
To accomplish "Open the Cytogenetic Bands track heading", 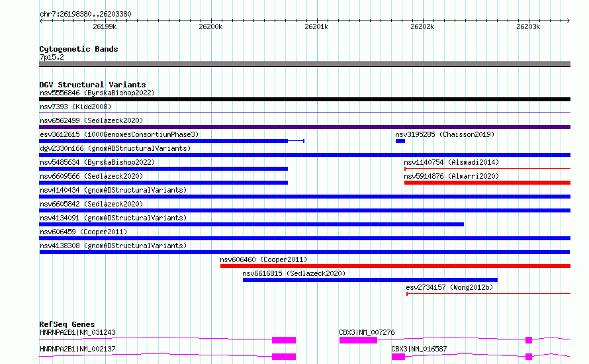I will (79, 49).
